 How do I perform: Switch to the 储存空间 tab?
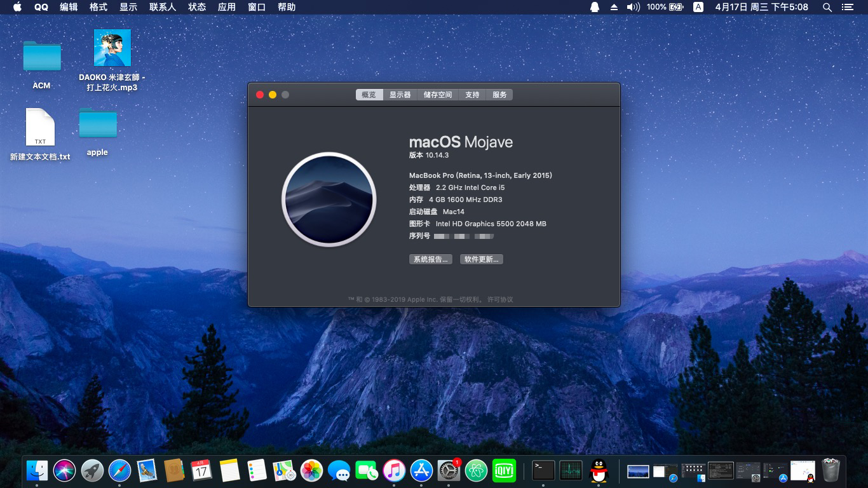coord(438,95)
